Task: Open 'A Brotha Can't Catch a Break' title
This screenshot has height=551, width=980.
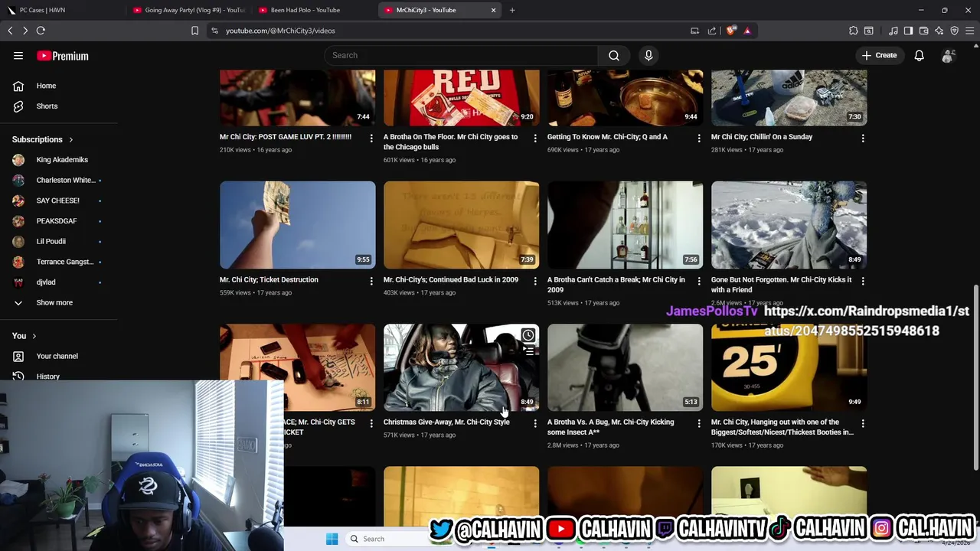Action: click(x=616, y=285)
